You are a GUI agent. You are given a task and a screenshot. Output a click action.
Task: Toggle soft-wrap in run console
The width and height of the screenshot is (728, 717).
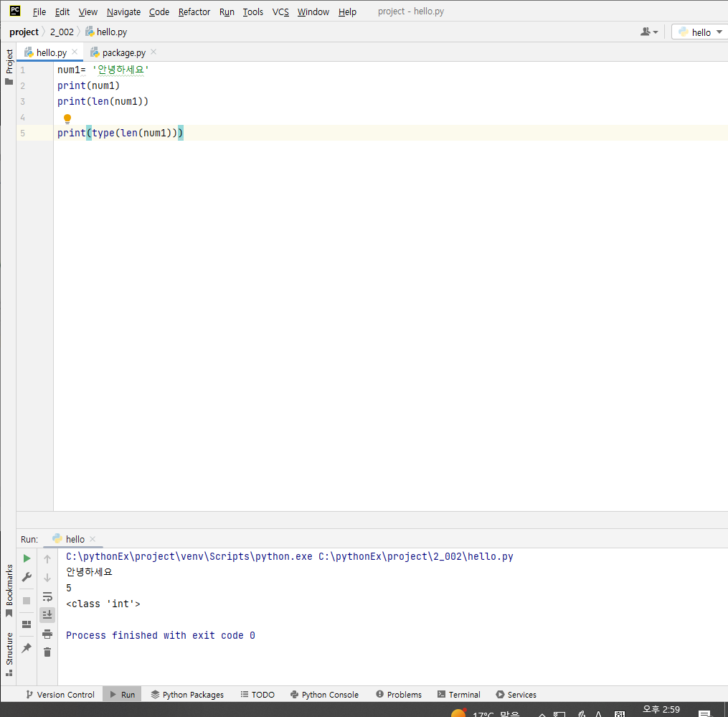tap(47, 596)
